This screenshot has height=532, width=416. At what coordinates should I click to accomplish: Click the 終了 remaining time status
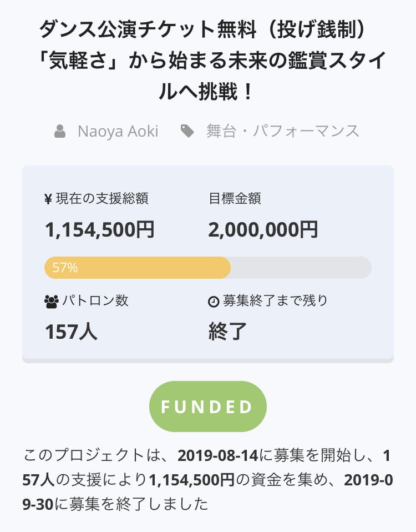(x=227, y=332)
